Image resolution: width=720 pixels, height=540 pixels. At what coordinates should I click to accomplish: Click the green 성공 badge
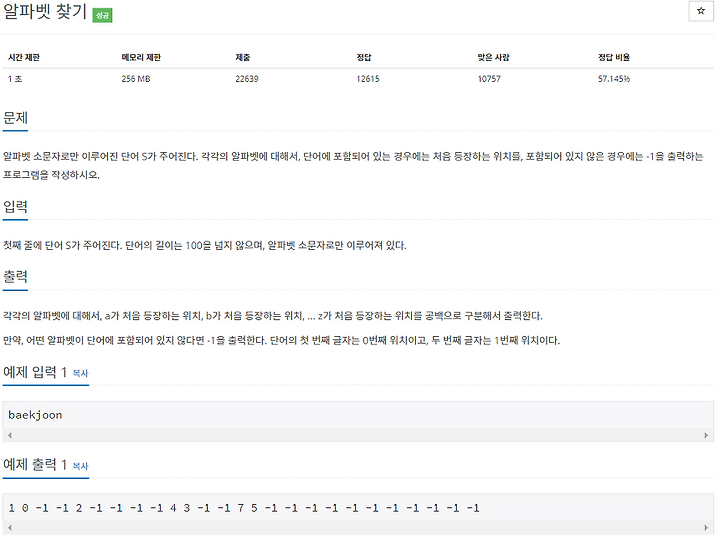click(x=102, y=15)
